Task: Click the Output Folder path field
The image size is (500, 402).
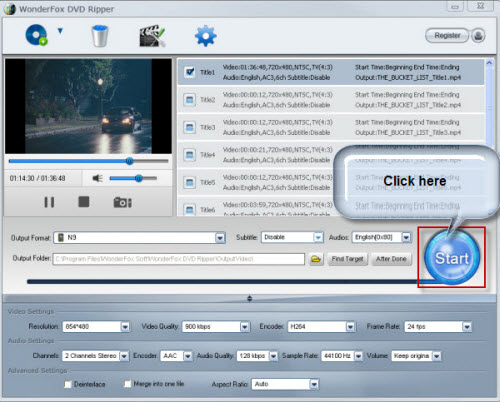Action: [x=179, y=259]
